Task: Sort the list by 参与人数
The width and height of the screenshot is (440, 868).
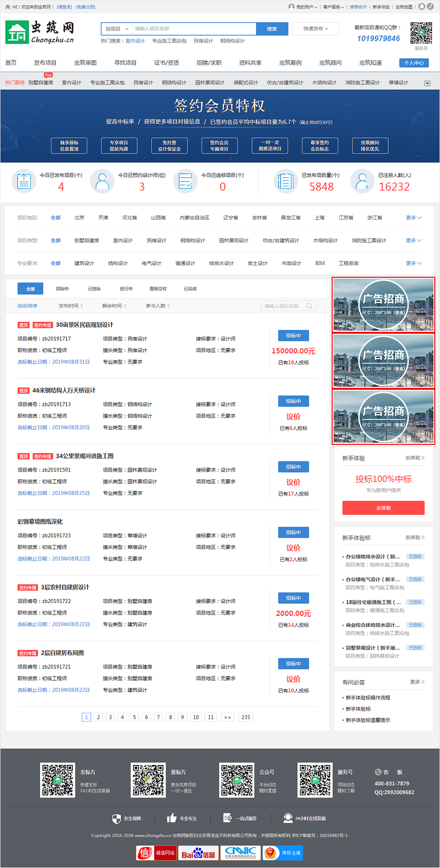Action: click(x=158, y=306)
